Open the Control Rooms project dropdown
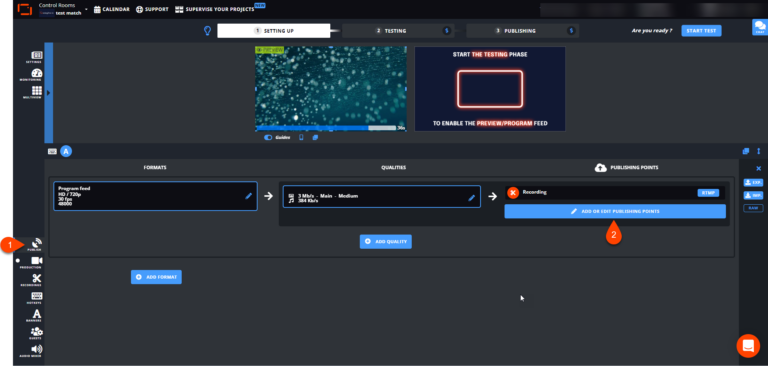 pos(86,9)
